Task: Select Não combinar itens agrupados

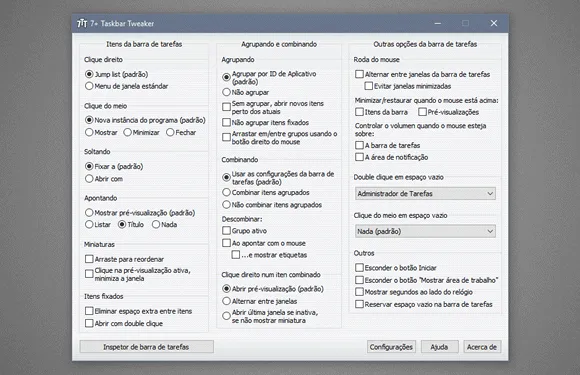Action: pos(226,205)
